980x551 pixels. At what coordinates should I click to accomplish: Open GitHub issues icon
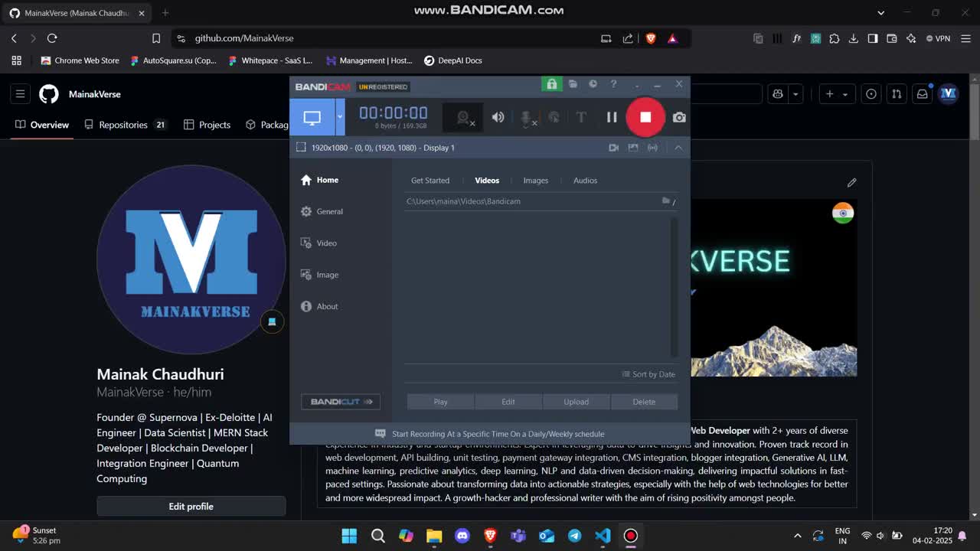tap(871, 94)
